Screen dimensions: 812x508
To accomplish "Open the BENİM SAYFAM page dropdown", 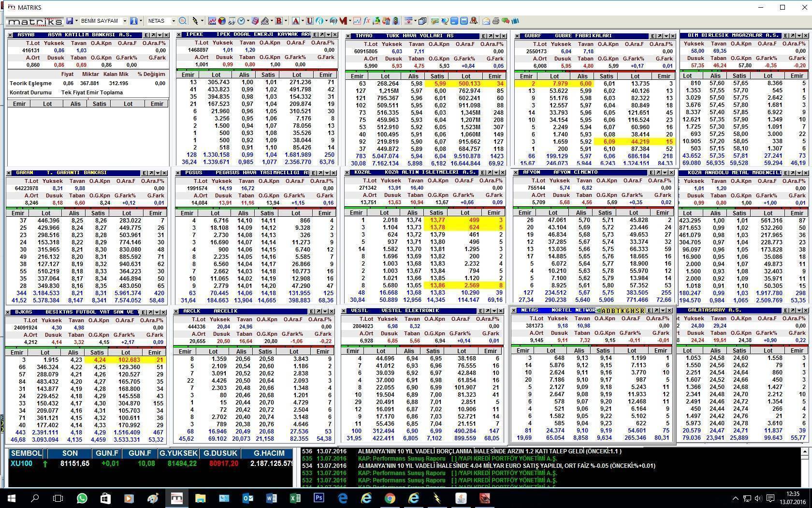I will [x=124, y=21].
